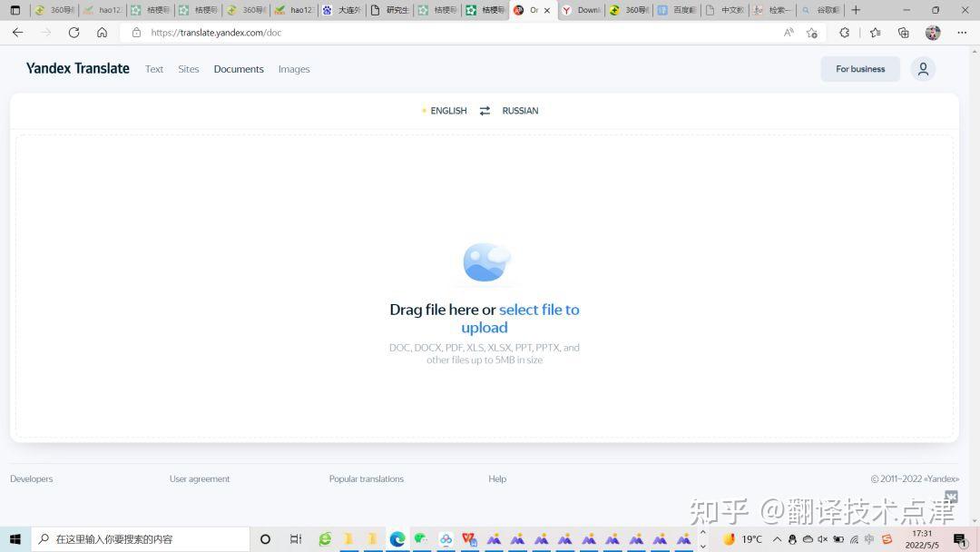Launch Microsoft Edge from the taskbar
This screenshot has width=980, height=552.
pyautogui.click(x=397, y=539)
